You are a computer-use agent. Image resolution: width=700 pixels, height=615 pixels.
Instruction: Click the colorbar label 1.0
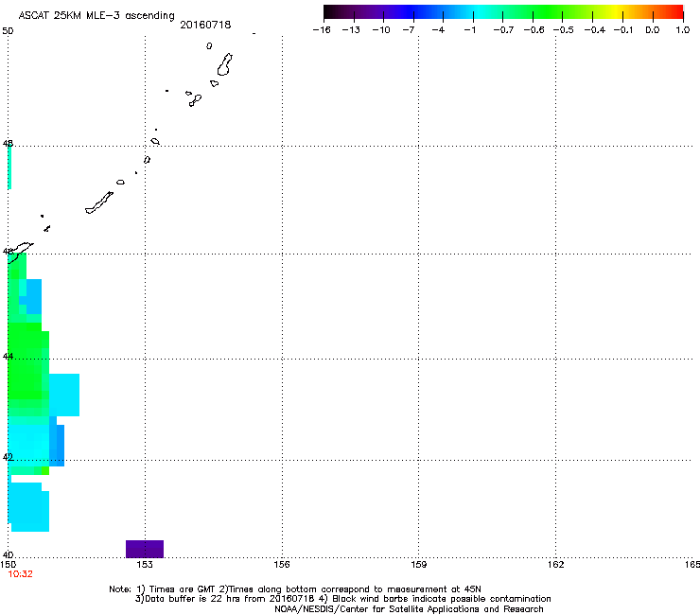(x=683, y=30)
